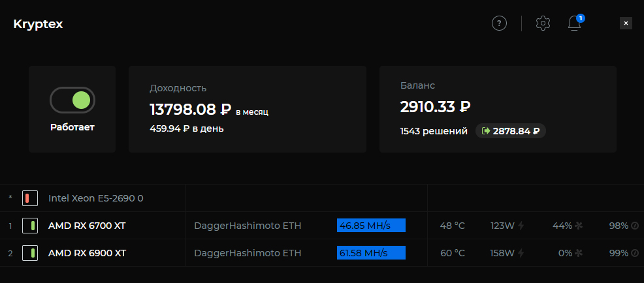This screenshot has width=644, height=283.
Task: Click the load gauge icon next to 98%
Action: (635, 226)
